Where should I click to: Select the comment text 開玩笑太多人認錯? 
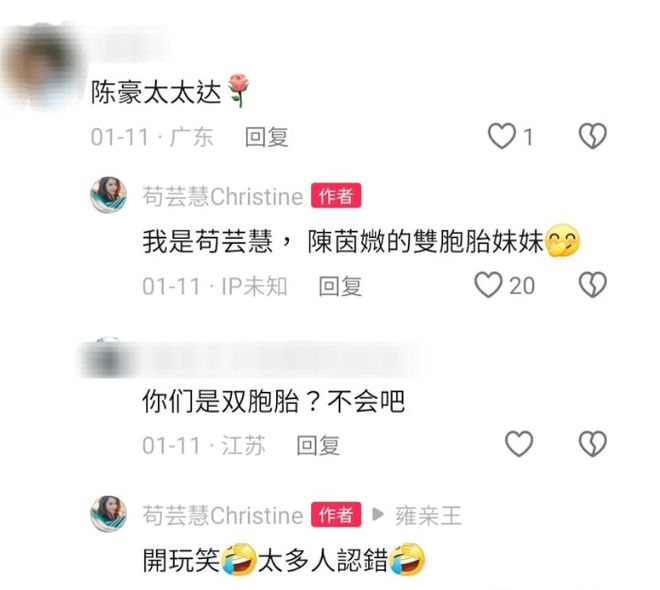point(284,560)
